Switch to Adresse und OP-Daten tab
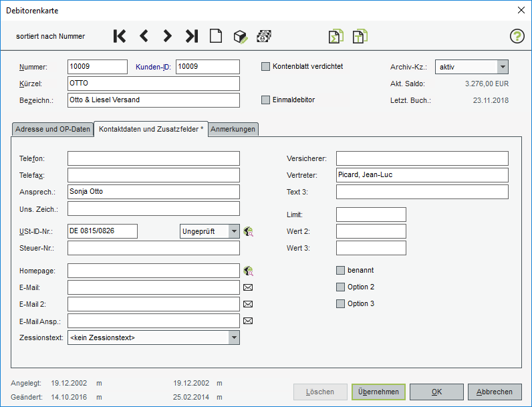The width and height of the screenshot is (532, 407). (53, 129)
